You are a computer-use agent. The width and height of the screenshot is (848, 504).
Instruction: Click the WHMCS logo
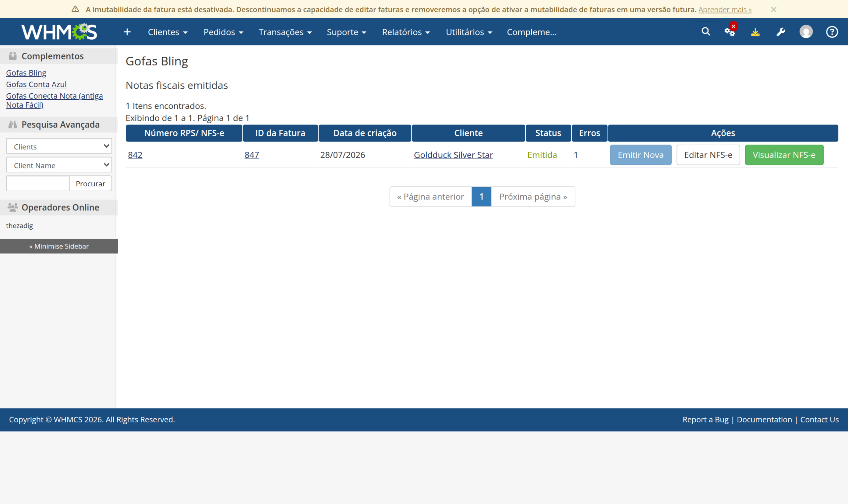[59, 32]
